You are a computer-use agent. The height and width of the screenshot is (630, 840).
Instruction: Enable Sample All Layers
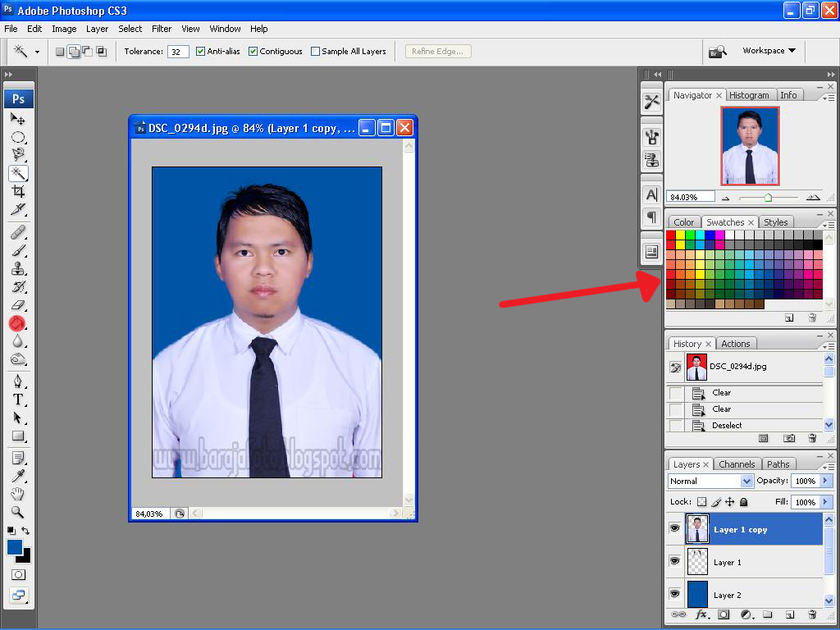[x=315, y=51]
